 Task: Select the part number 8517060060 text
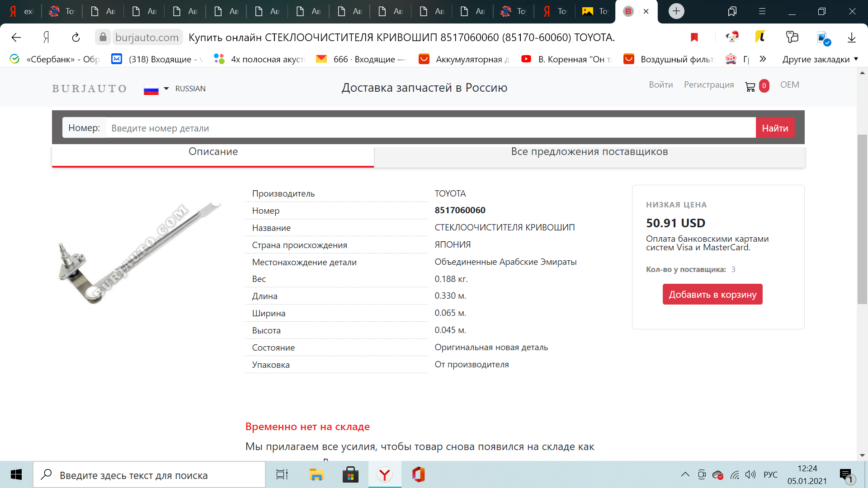[460, 210]
